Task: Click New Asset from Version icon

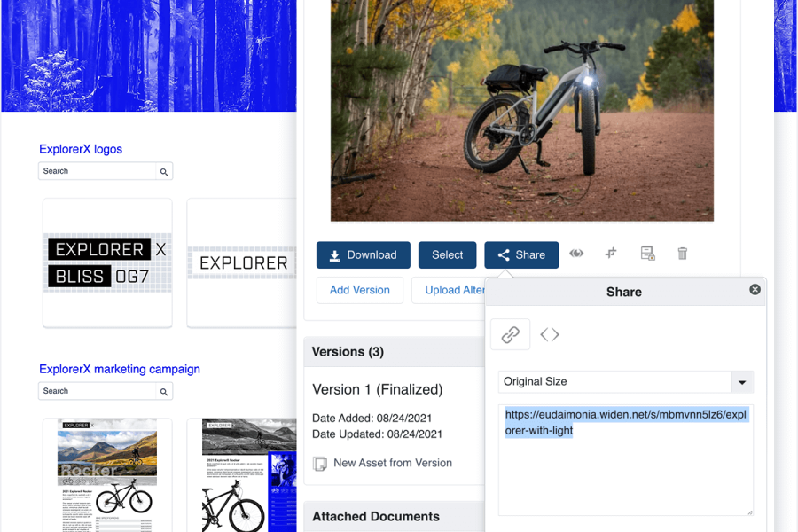Action: click(320, 463)
